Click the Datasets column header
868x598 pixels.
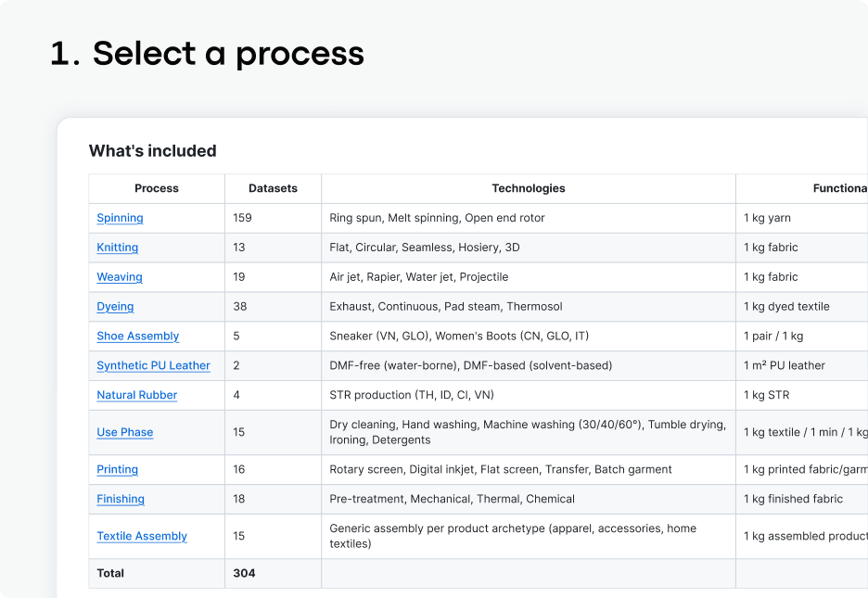(x=273, y=188)
